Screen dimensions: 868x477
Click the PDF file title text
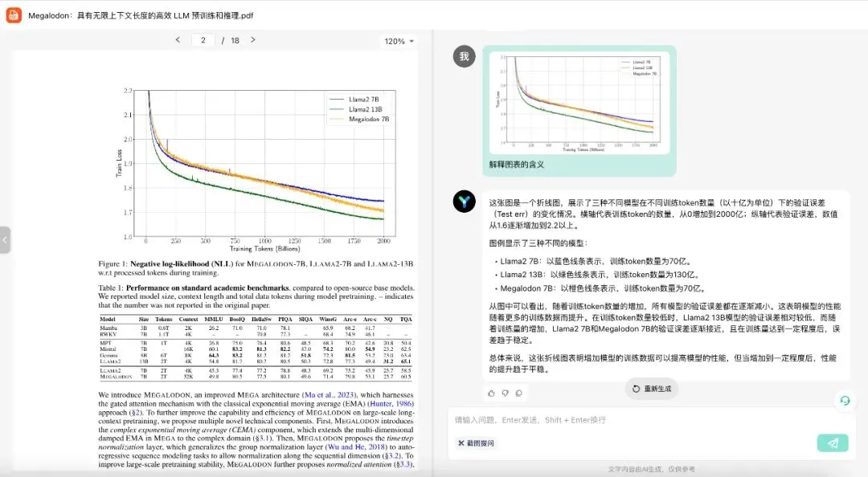(x=141, y=15)
